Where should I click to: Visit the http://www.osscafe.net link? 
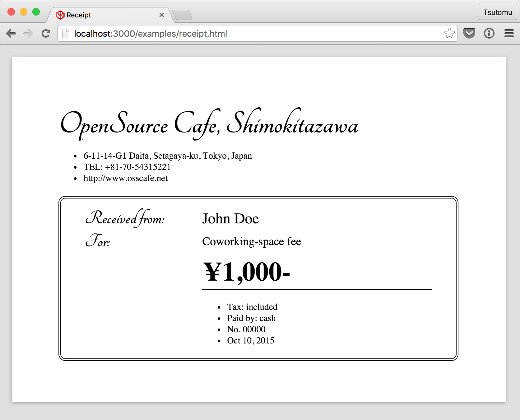click(126, 178)
